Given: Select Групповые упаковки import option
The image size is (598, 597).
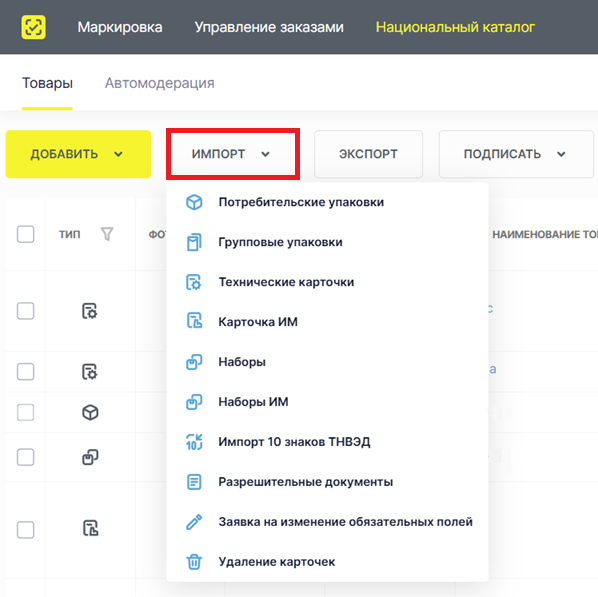Looking at the screenshot, I should click(327, 242).
